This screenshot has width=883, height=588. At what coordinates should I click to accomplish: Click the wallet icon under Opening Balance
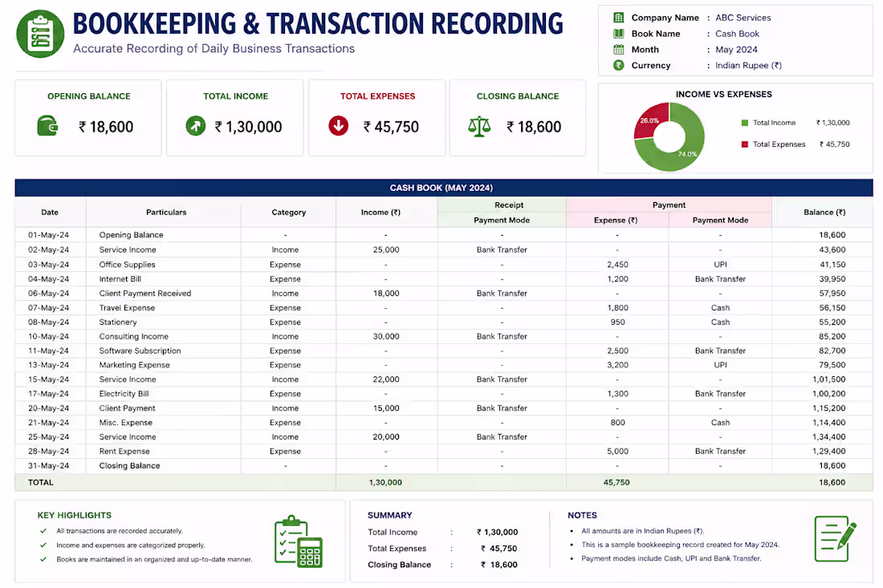pos(47,125)
